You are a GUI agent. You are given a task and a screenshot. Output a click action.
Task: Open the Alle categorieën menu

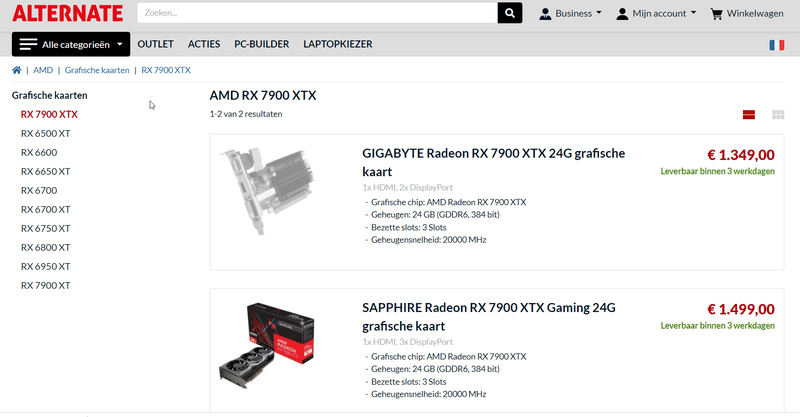click(x=71, y=44)
